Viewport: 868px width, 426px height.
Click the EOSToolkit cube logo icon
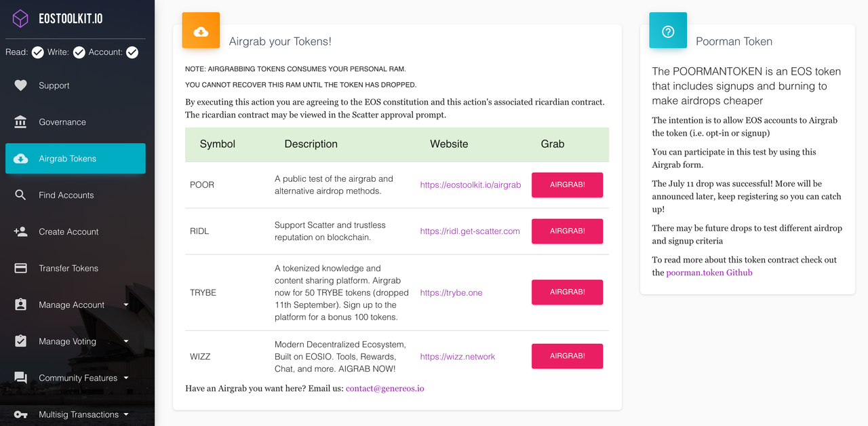(x=21, y=18)
